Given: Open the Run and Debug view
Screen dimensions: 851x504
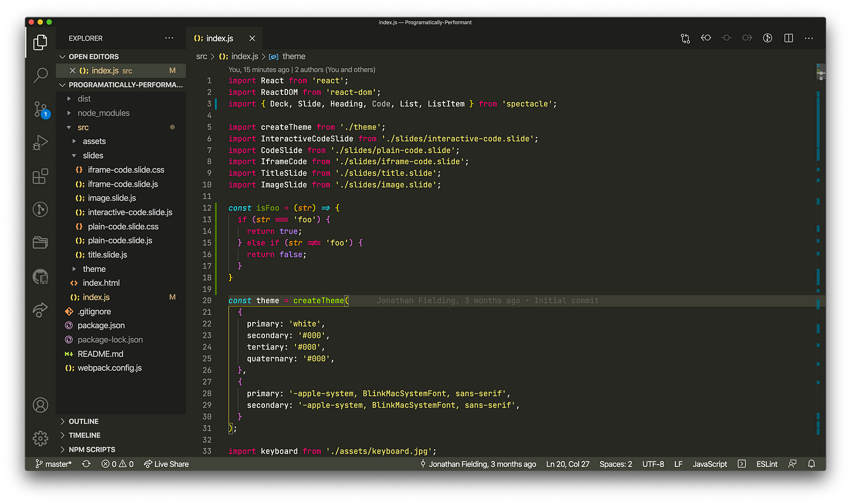Looking at the screenshot, I should 40,143.
